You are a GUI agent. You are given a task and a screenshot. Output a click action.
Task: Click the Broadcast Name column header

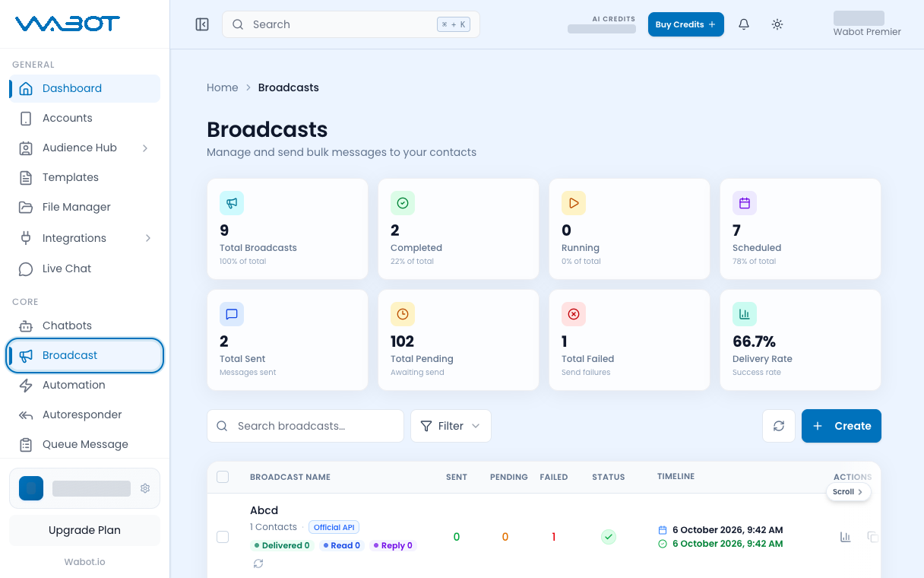[290, 477]
